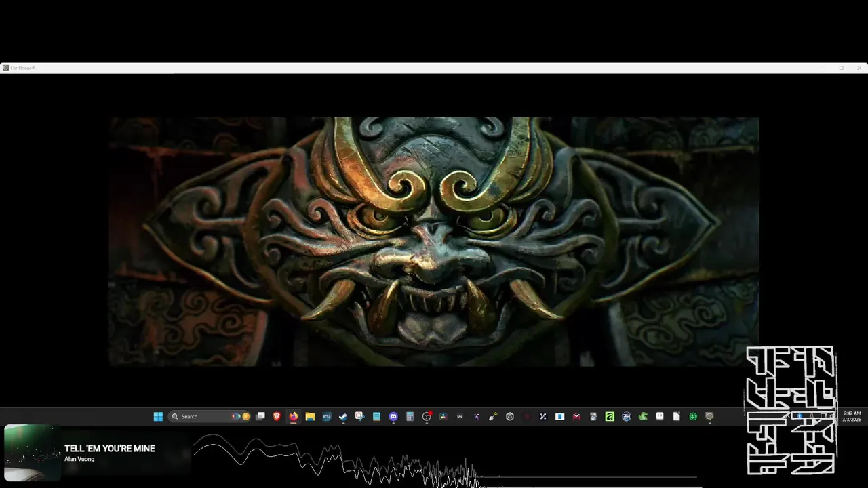Switch to Steam on the taskbar

click(343, 416)
